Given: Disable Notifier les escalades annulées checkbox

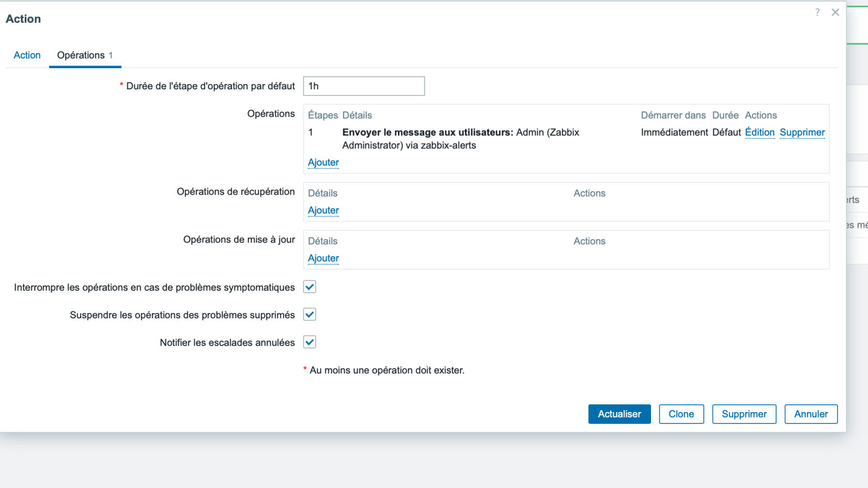Looking at the screenshot, I should tap(309, 342).
